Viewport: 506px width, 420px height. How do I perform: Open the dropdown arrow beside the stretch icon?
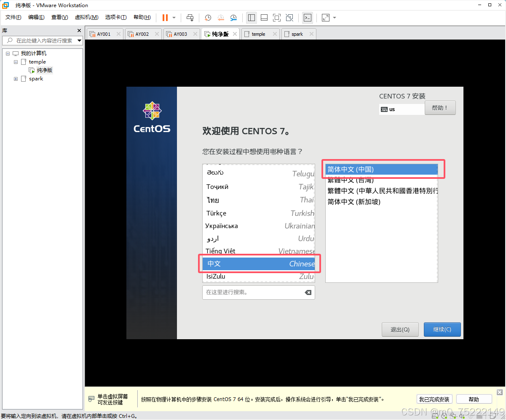click(x=335, y=18)
